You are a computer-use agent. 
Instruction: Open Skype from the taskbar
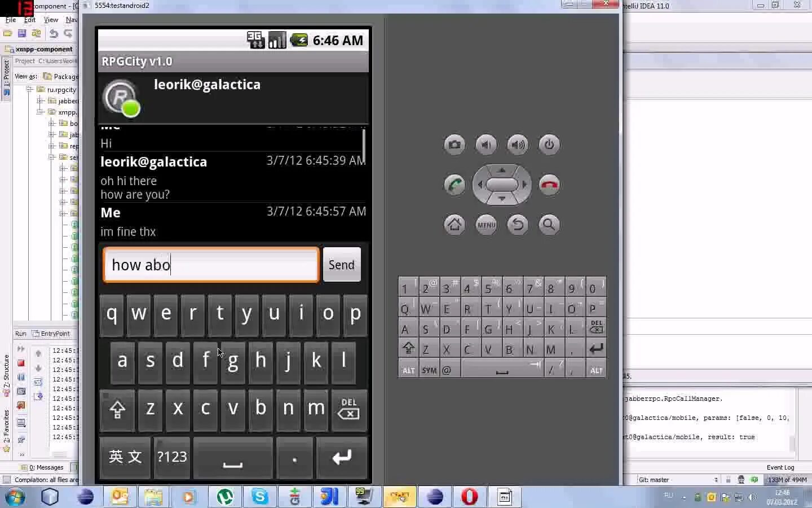pos(260,497)
